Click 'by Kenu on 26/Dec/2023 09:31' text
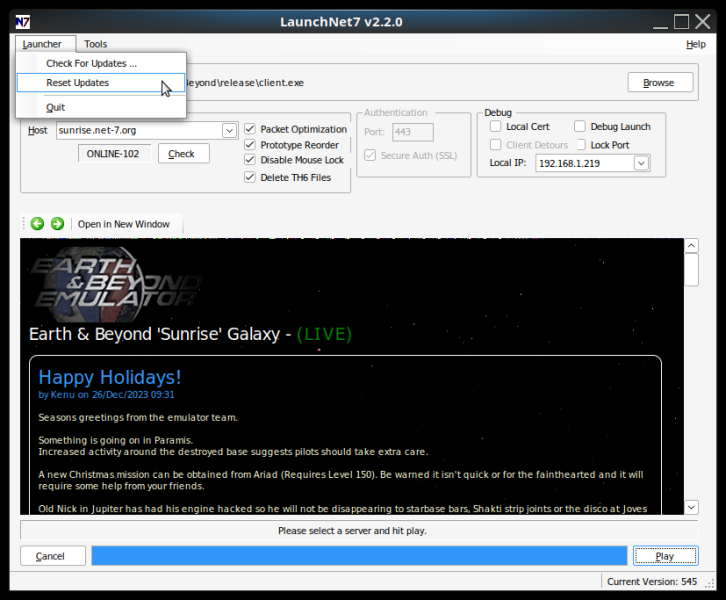Image resolution: width=726 pixels, height=600 pixels. point(106,395)
